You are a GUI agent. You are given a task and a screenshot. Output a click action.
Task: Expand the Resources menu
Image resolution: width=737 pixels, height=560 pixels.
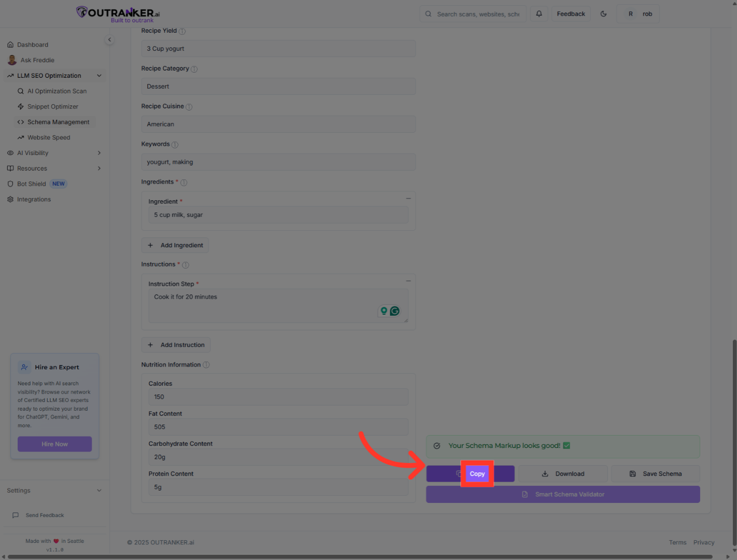click(x=99, y=169)
